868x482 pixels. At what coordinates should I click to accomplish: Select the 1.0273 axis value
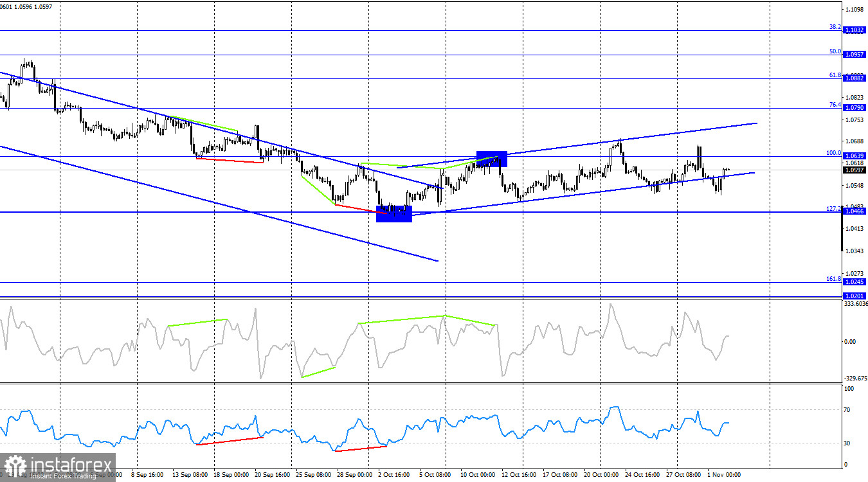(854, 274)
